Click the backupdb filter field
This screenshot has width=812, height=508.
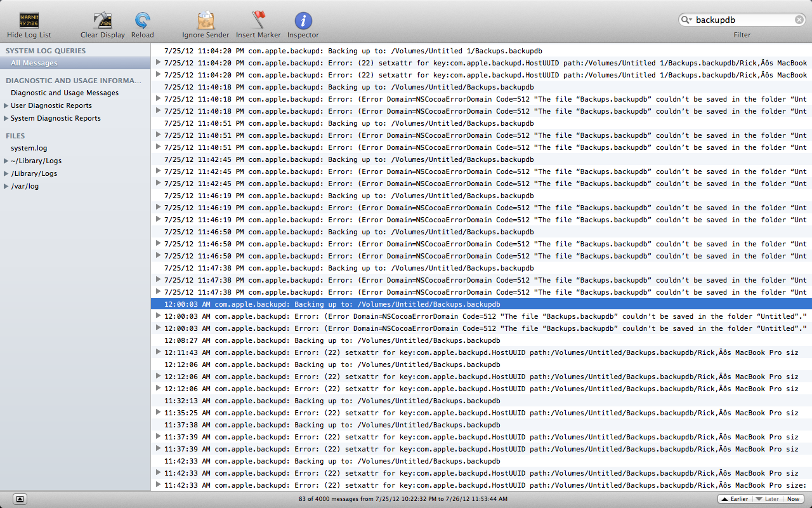[x=742, y=20]
